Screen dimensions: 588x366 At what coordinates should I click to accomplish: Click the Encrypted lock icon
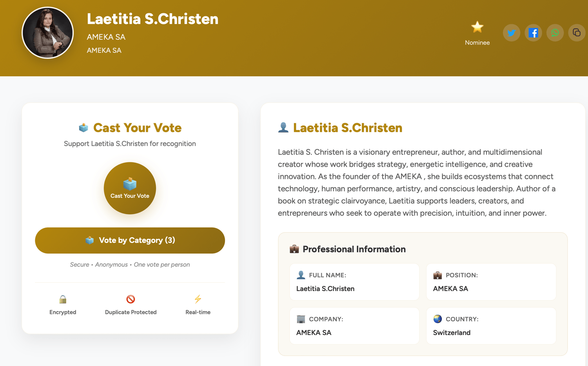click(63, 300)
